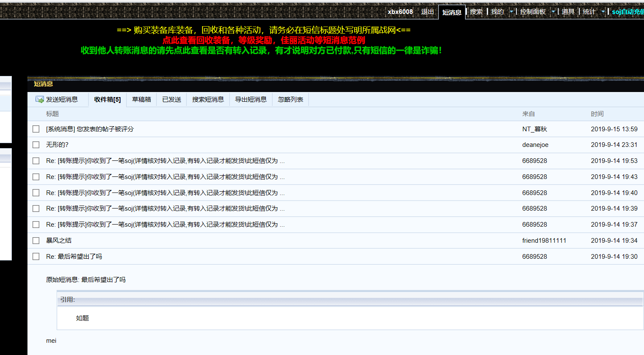The height and width of the screenshot is (355, 644).
Task: Expand the 统计 dropdown arrow
Action: pyautogui.click(x=603, y=12)
